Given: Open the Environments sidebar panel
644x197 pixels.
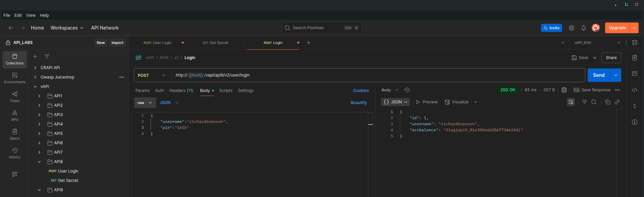Looking at the screenshot, I should [15, 79].
